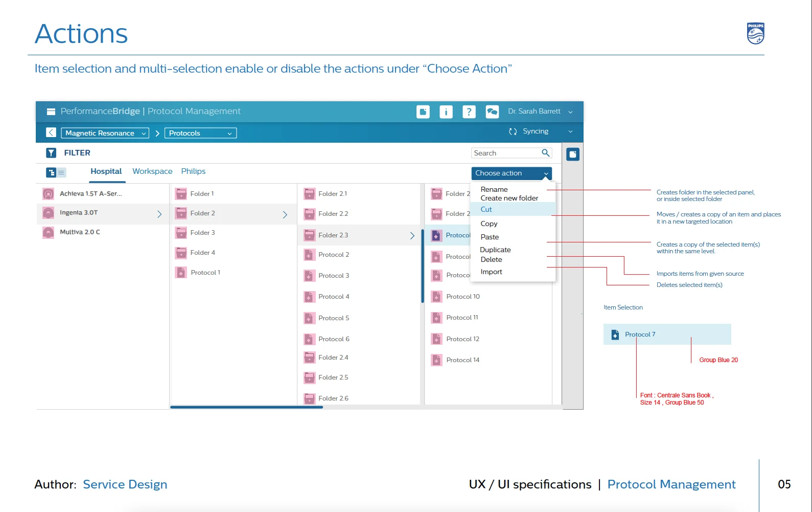The width and height of the screenshot is (812, 512).
Task: Choose Duplicate from the action menu
Action: (495, 250)
